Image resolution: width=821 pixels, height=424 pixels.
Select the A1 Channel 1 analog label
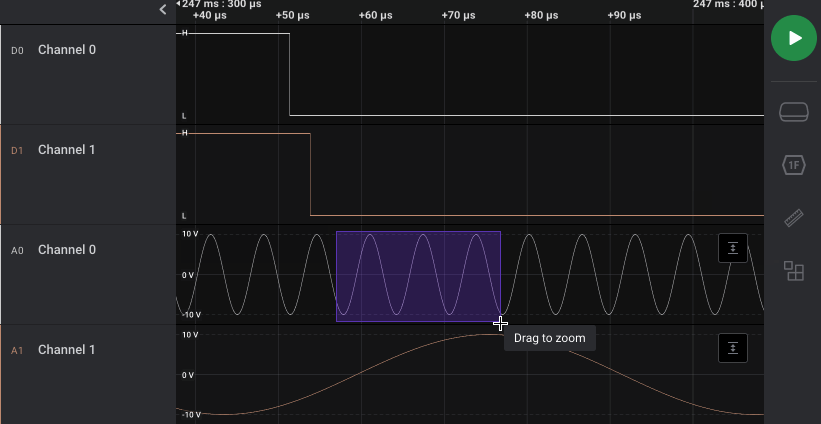(x=67, y=350)
